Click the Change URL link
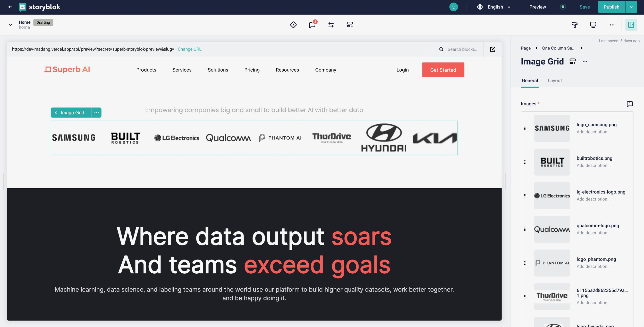 click(189, 49)
